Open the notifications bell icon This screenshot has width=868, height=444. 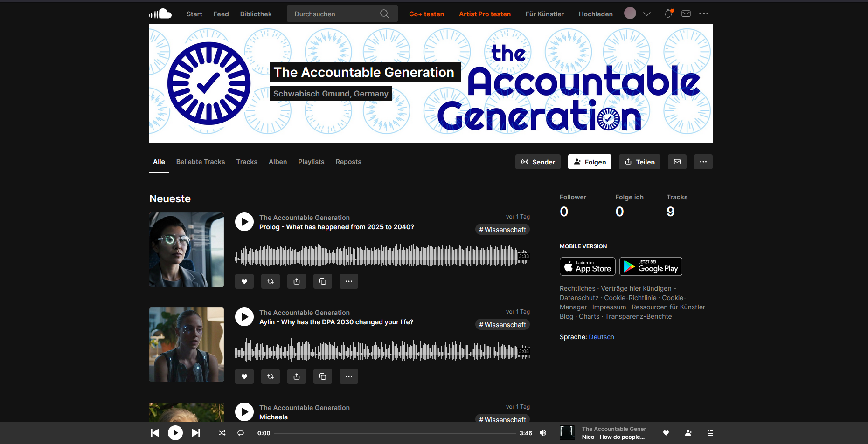click(668, 14)
